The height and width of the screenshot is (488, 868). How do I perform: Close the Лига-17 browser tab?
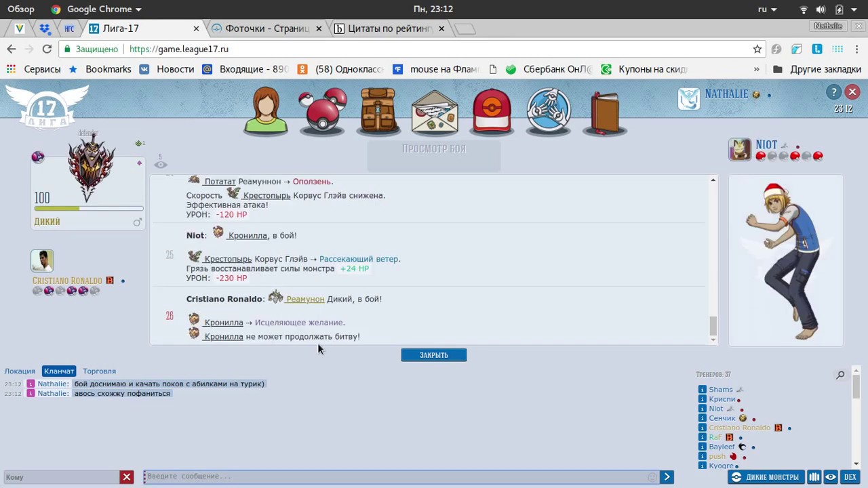pos(197,28)
